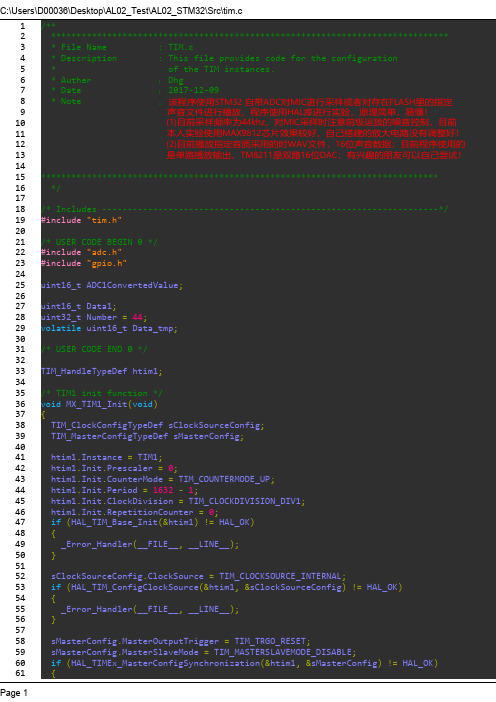Place cursor on the ADC1ConvertedValue declaration
This screenshot has height=702, width=496.
click(x=112, y=285)
